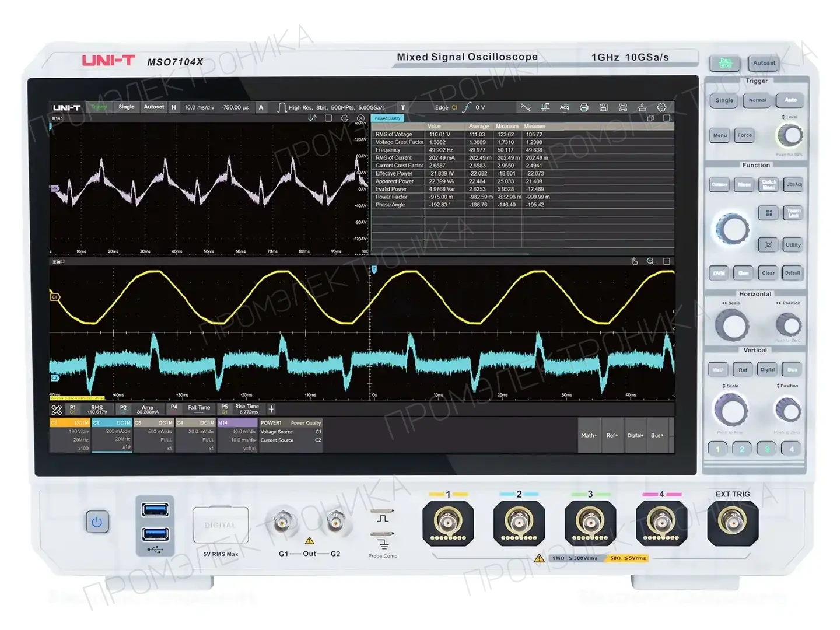Viewport: 840px width, 630px height.
Task: Select the C2 channel tab
Action: coord(112,435)
